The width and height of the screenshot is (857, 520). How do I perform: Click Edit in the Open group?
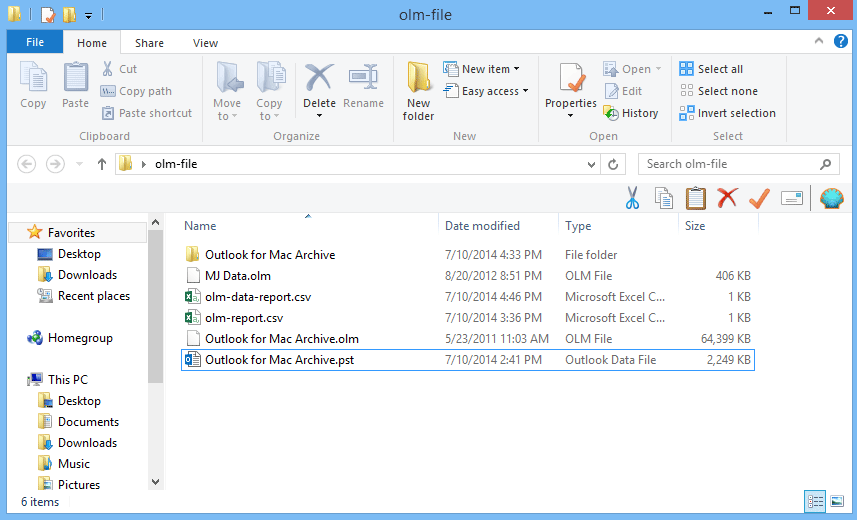pos(624,91)
